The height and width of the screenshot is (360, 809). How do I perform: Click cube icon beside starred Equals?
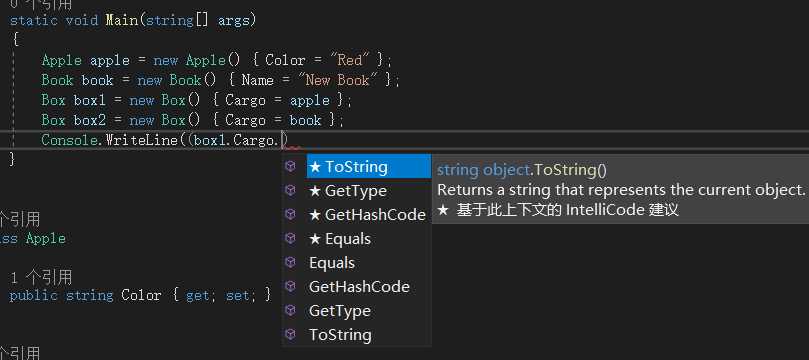tap(290, 238)
